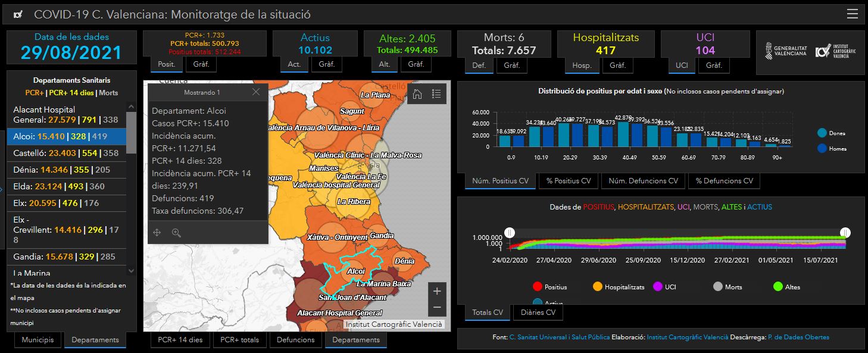Switch to the Diàries CV tab
The width and height of the screenshot is (868, 353).
[538, 313]
